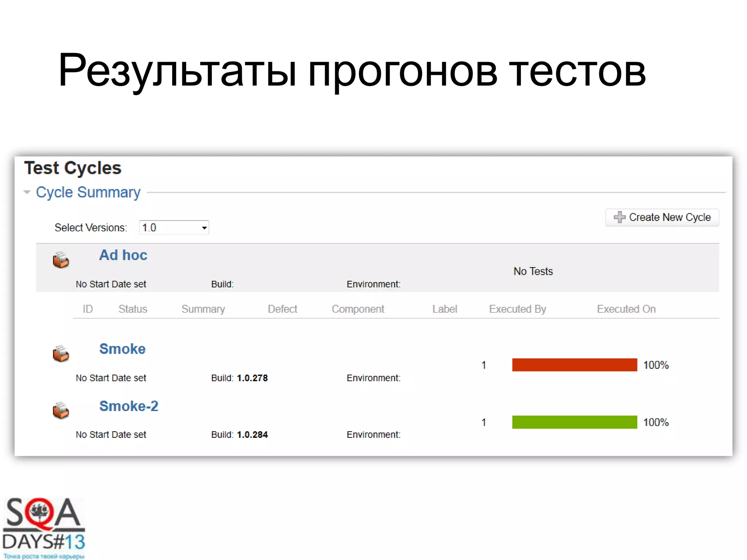Click the red Smoke progress bar

pyautogui.click(x=574, y=365)
